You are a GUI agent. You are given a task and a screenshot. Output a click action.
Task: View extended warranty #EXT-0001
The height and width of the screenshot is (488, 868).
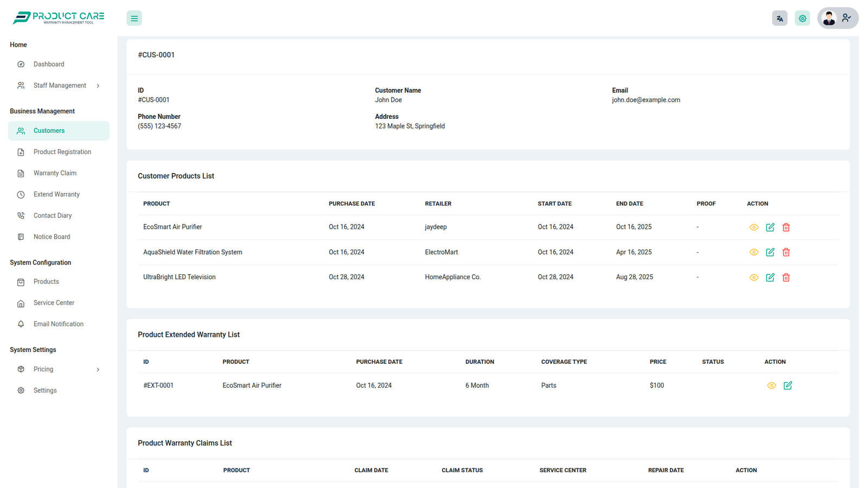[x=771, y=386]
